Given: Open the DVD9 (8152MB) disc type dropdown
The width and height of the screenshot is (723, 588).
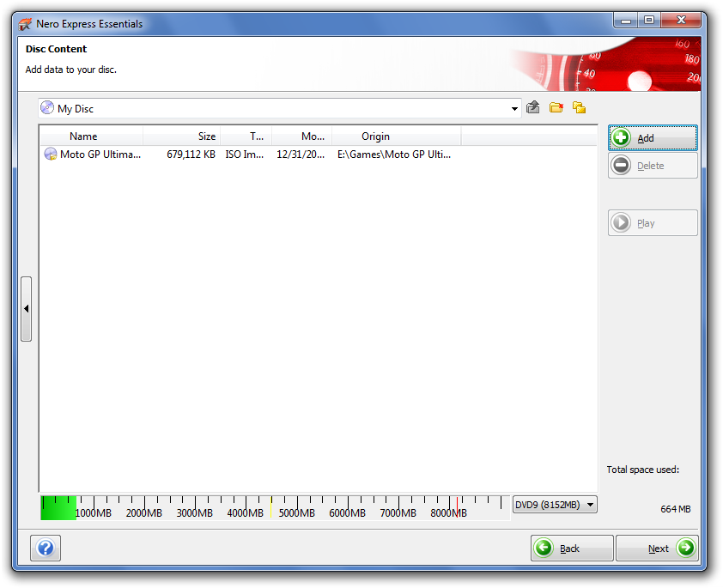Looking at the screenshot, I should coord(555,505).
